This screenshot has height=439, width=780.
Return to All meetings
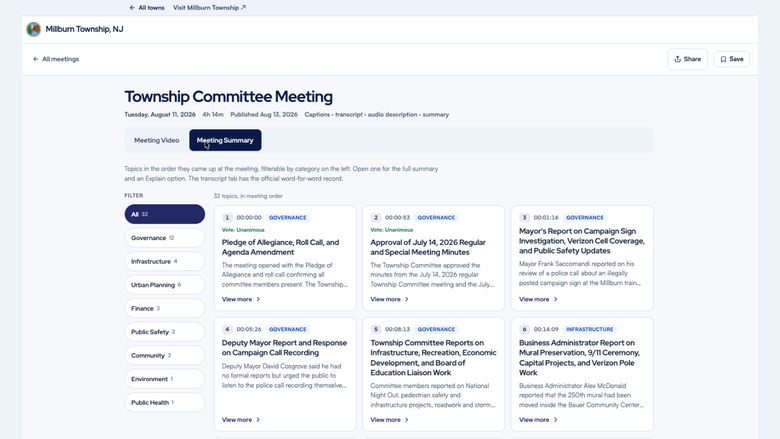56,59
